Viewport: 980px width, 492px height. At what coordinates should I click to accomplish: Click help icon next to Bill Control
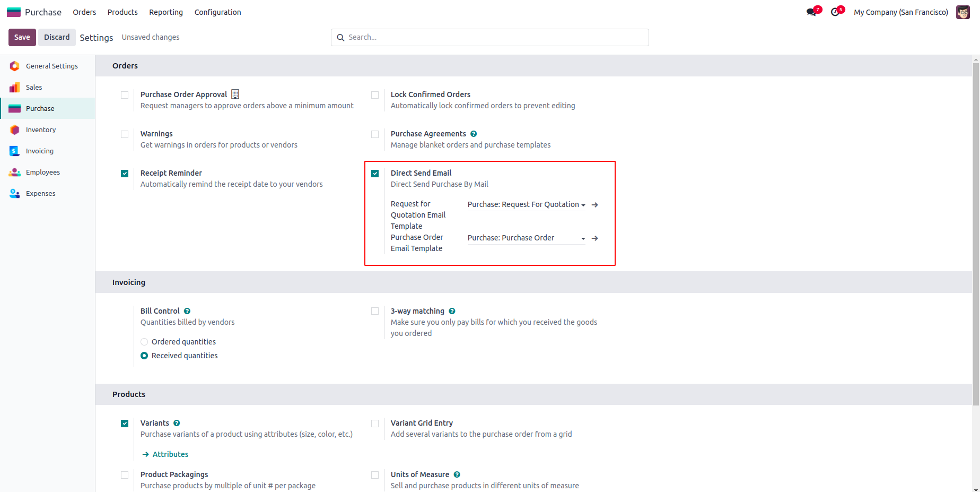187,311
